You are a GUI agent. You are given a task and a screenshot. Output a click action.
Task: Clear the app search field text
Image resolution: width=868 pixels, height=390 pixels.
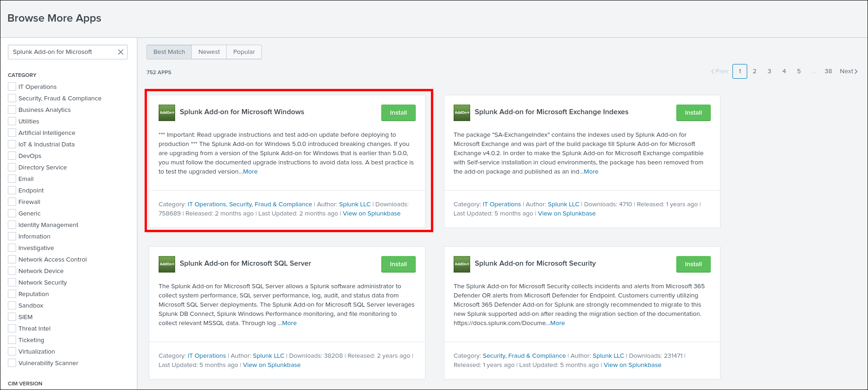point(121,52)
